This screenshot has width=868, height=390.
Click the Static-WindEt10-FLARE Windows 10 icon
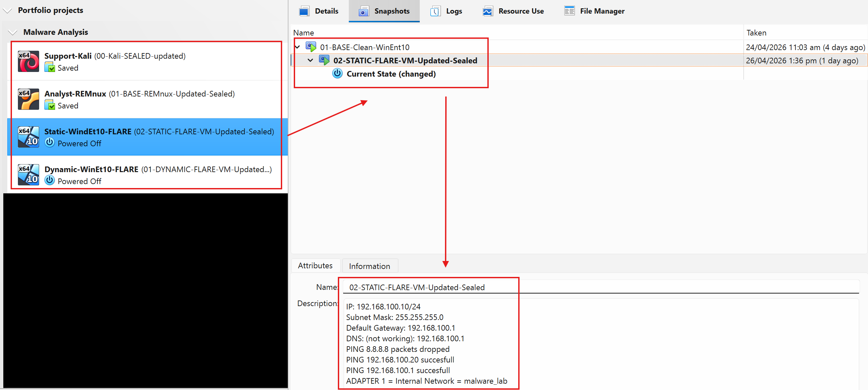(x=28, y=137)
